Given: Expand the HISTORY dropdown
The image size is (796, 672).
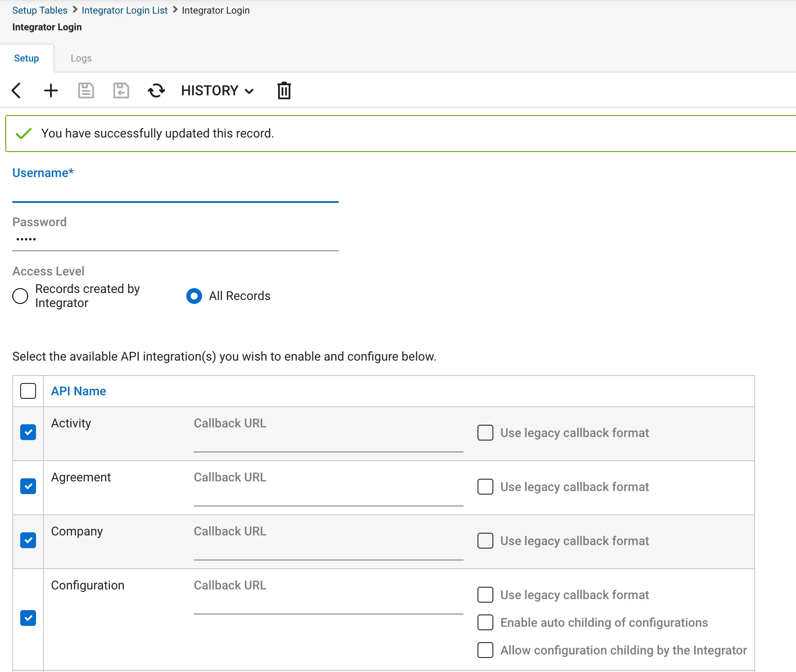Looking at the screenshot, I should tap(217, 90).
